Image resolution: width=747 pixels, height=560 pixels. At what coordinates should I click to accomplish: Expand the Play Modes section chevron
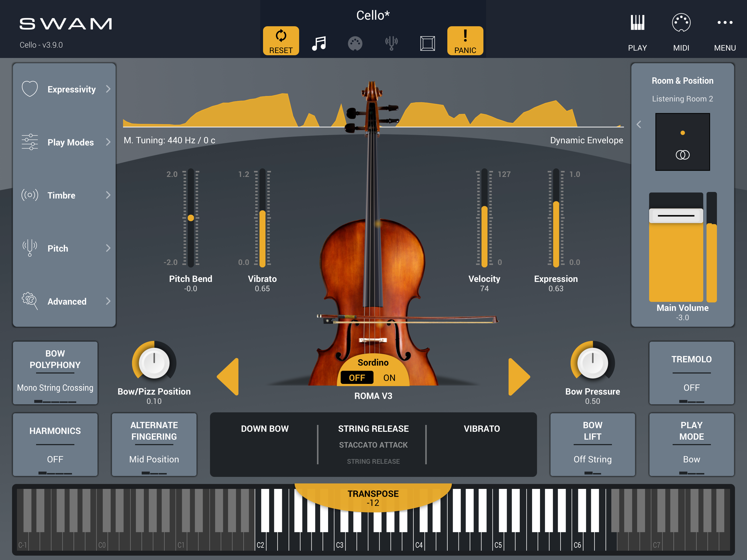108,142
